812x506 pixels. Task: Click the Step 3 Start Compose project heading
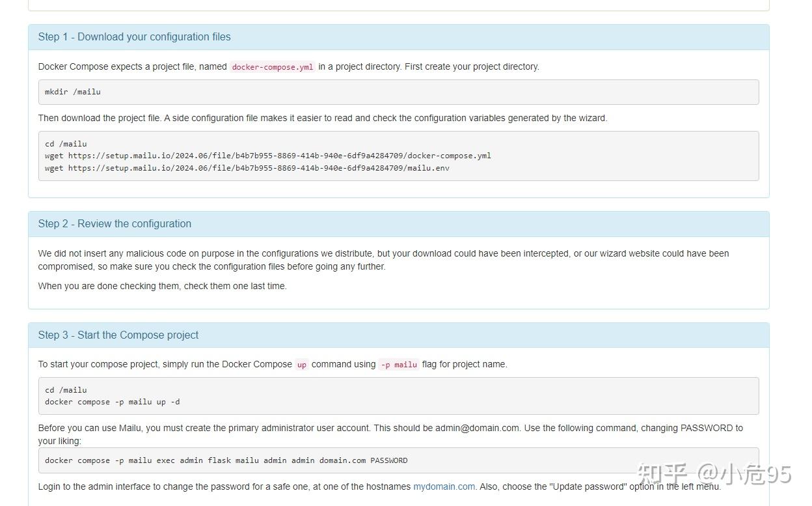pos(118,335)
